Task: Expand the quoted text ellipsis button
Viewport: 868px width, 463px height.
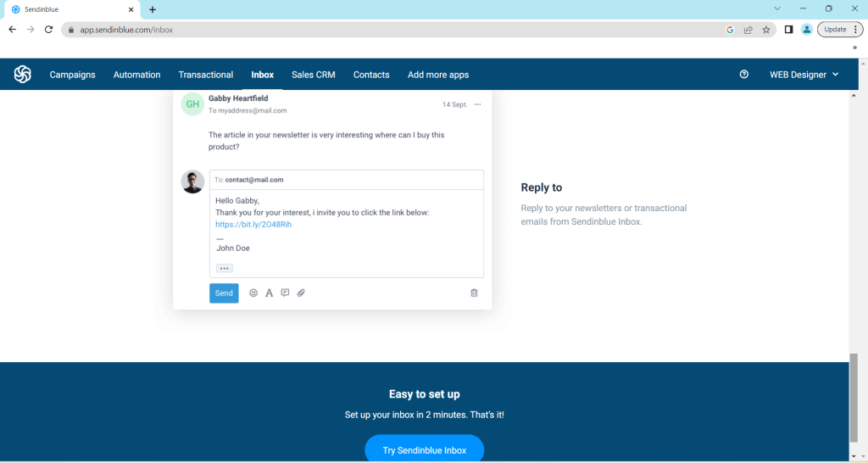Action: (224, 268)
